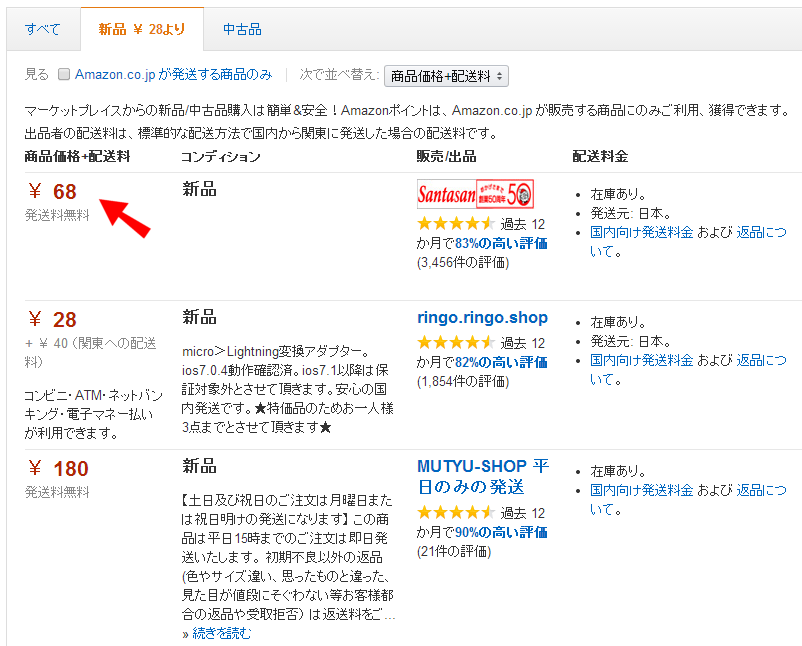Click the コンディション column header
802x646 pixels.
[x=220, y=156]
